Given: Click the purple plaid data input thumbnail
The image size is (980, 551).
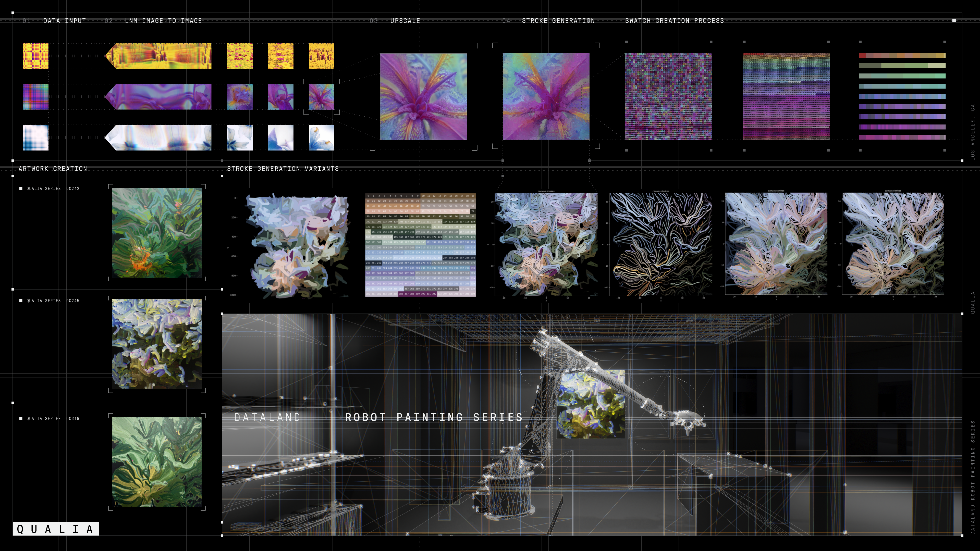Looking at the screenshot, I should pos(36,97).
